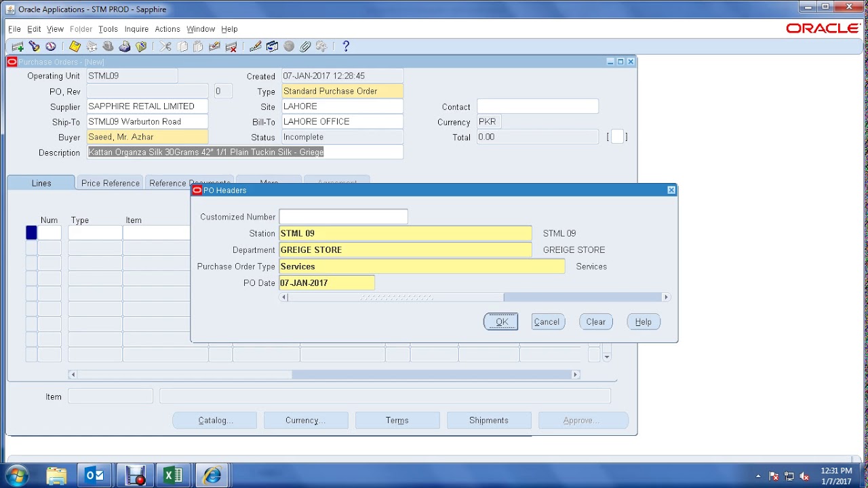
Task: Switch to the Lines tab
Action: click(x=41, y=183)
